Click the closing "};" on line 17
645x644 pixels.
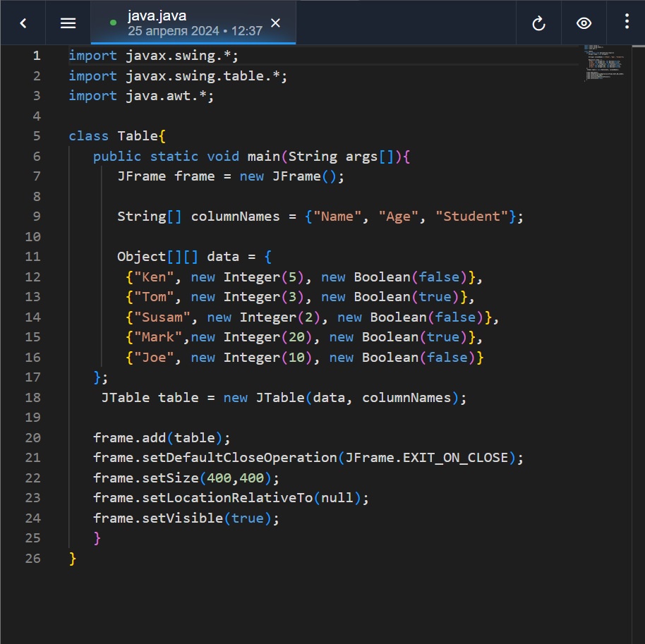(101, 377)
